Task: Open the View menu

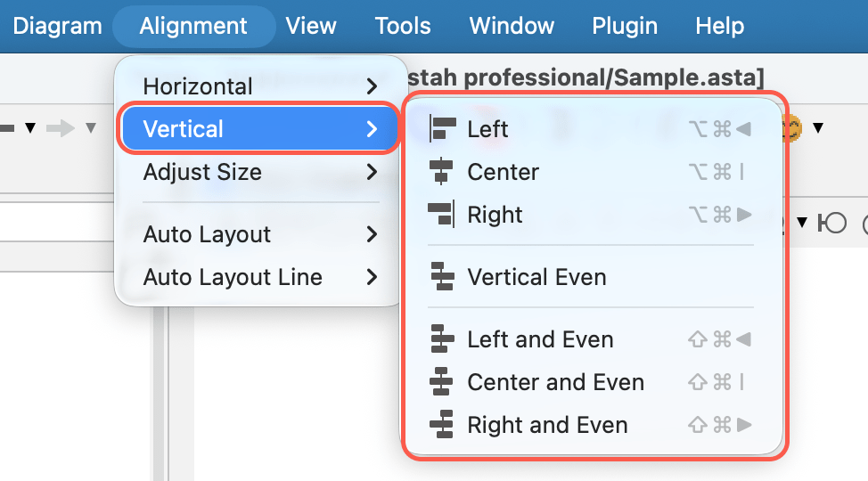Action: [311, 26]
